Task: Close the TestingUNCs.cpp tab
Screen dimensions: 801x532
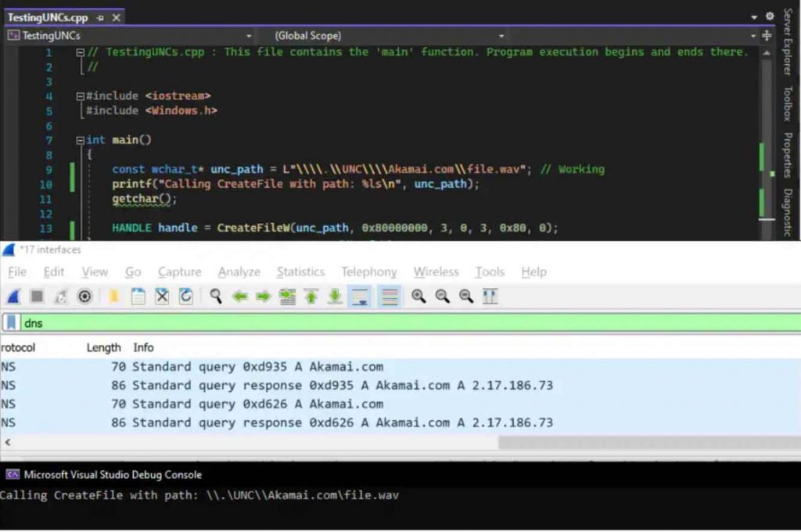Action: pos(117,18)
